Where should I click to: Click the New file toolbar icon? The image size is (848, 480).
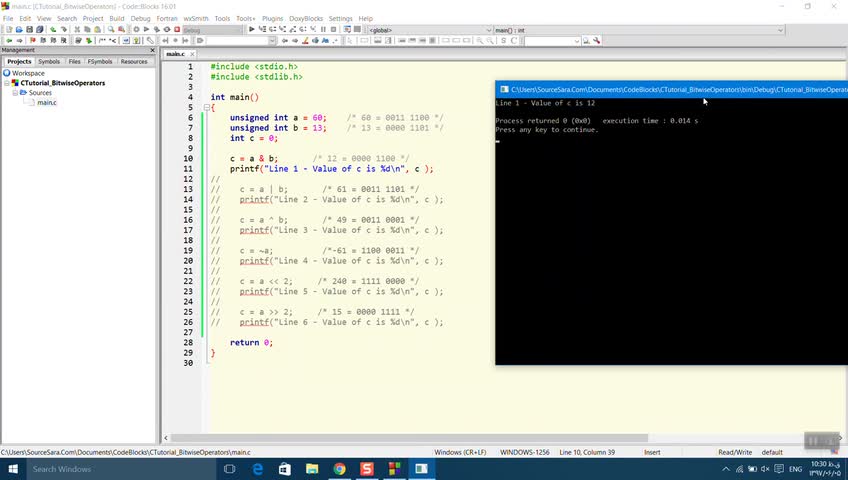pos(8,30)
